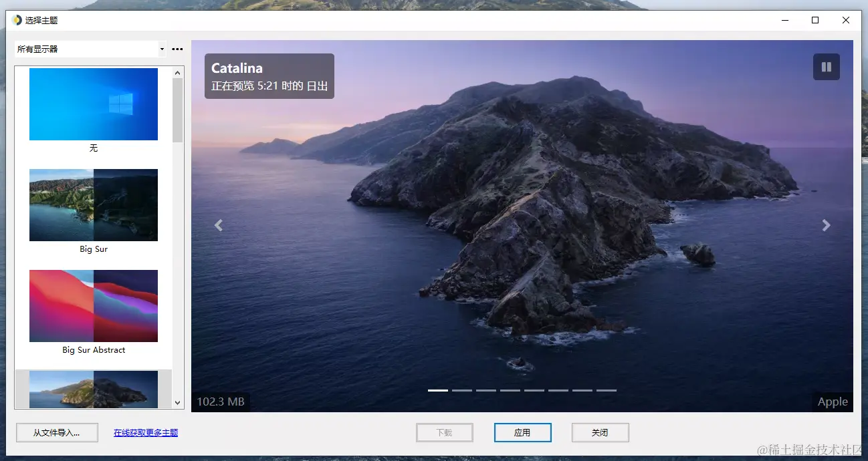Select the Catalina theme thumbnail in list

(94, 389)
